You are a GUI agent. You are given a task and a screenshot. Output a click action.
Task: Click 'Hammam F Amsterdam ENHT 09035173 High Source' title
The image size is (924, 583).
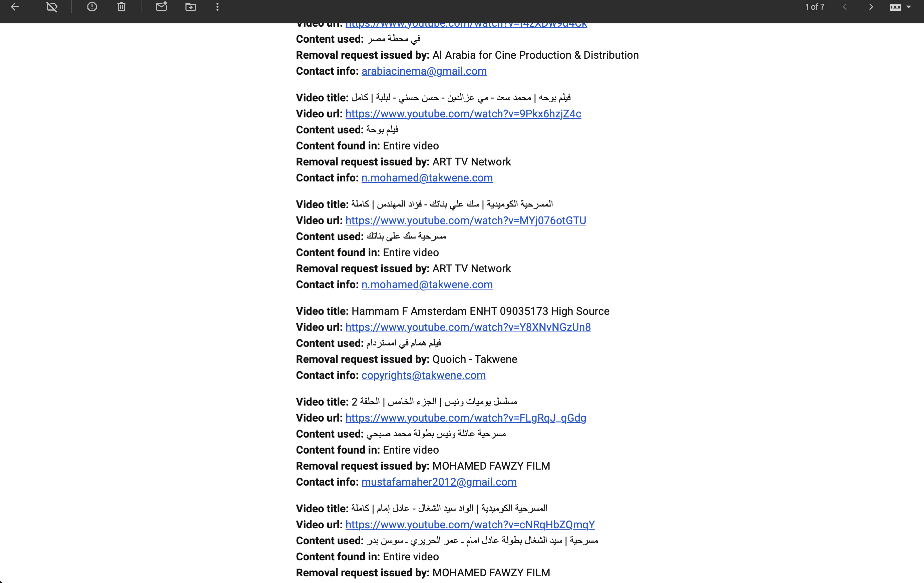480,311
